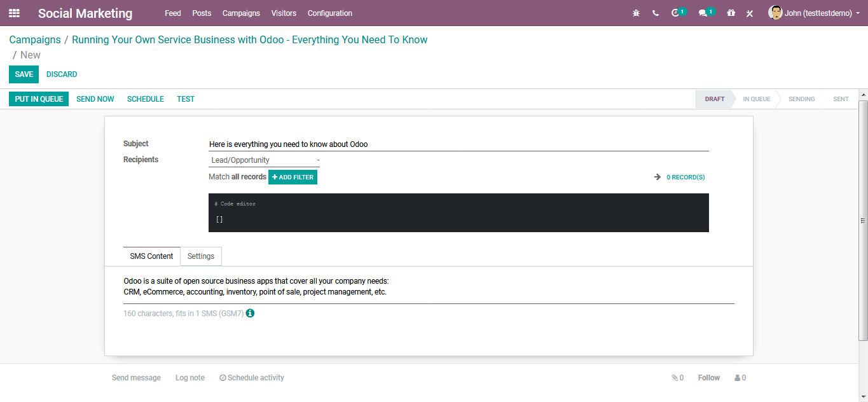Click the Add Filter button
This screenshot has width=868, height=402.
(293, 177)
